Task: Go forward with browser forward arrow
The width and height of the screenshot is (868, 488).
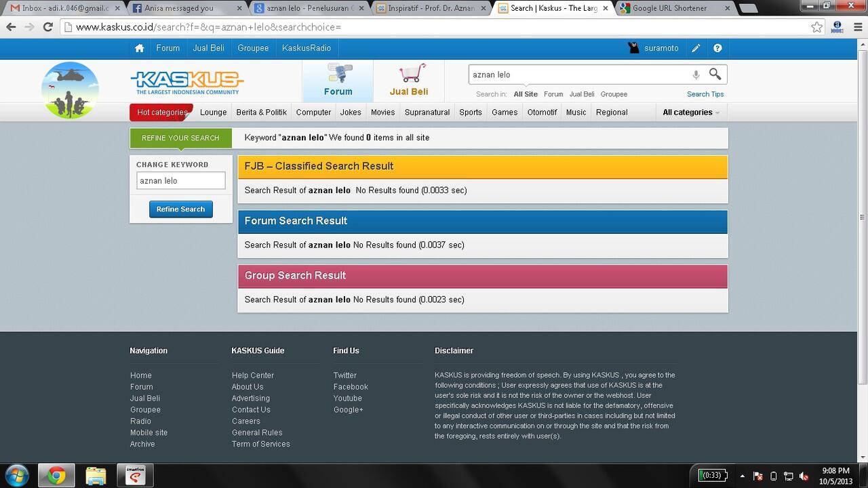Action: click(29, 27)
